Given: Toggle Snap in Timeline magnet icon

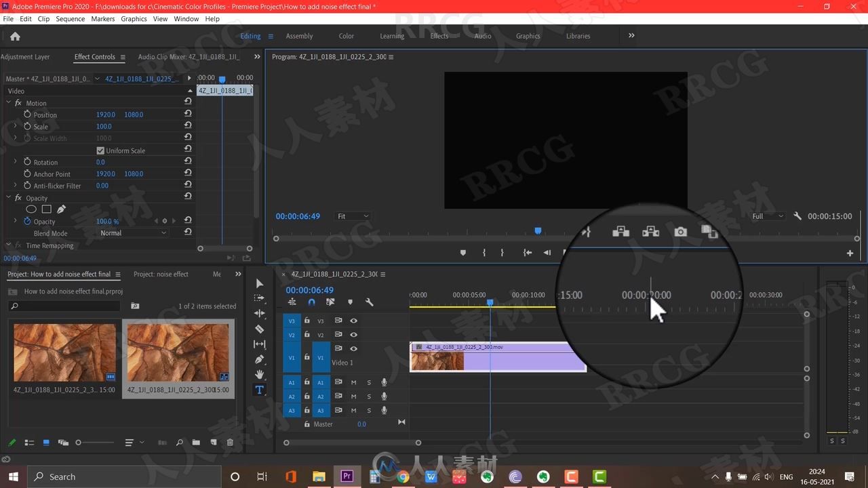Looking at the screenshot, I should [x=311, y=302].
